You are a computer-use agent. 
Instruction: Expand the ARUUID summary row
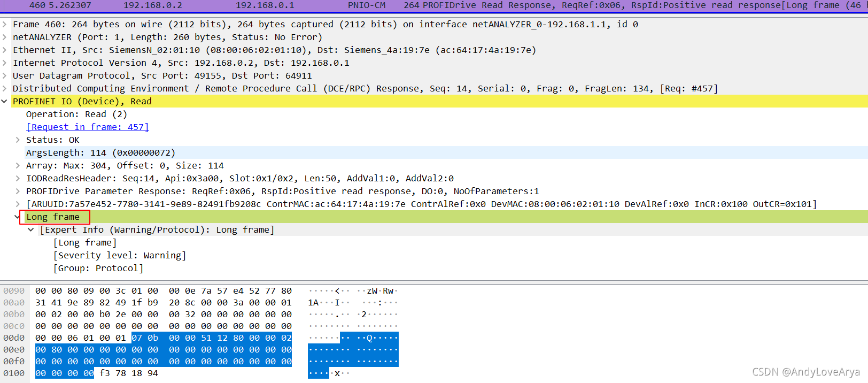coord(18,204)
